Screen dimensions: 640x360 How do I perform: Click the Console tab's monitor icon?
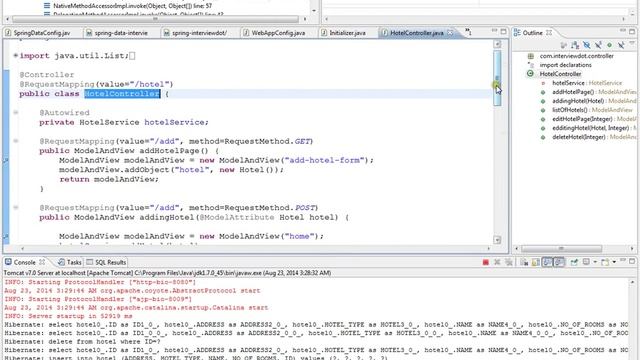point(8,262)
